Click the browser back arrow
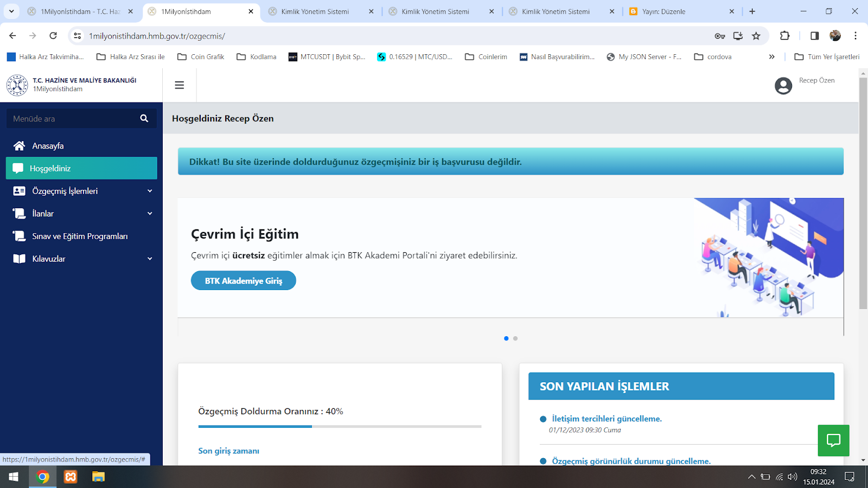The height and width of the screenshot is (488, 868). coord(12,36)
